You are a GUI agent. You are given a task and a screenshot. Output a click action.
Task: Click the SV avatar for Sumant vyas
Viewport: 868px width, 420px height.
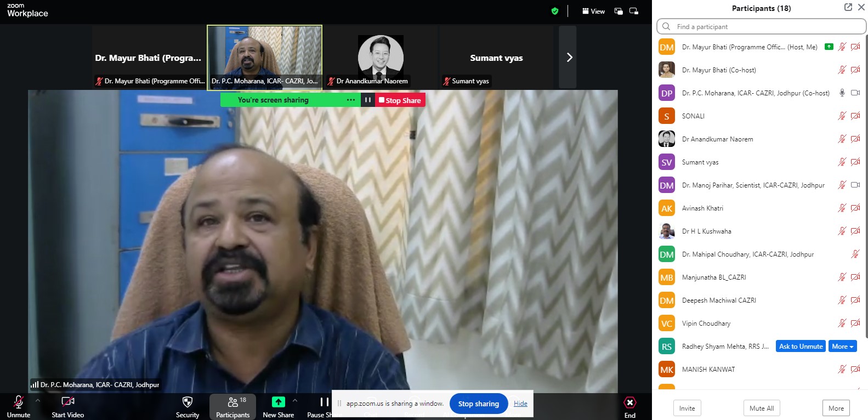(667, 162)
